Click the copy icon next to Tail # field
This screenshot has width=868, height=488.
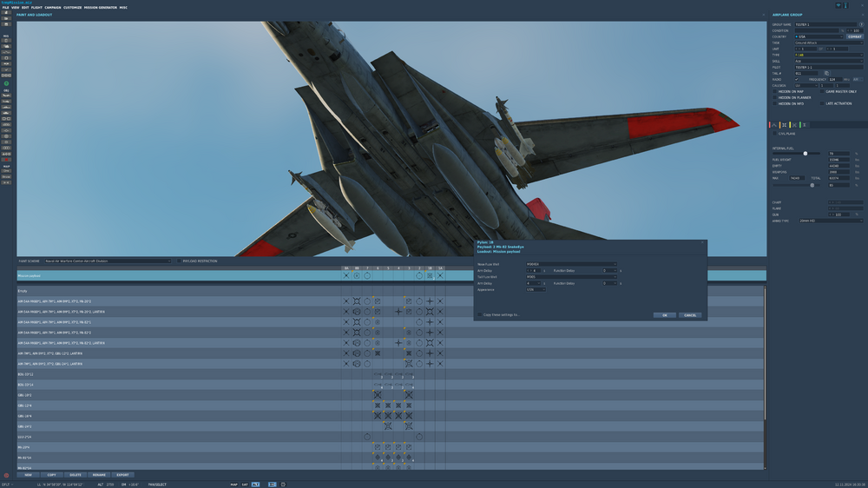[826, 73]
